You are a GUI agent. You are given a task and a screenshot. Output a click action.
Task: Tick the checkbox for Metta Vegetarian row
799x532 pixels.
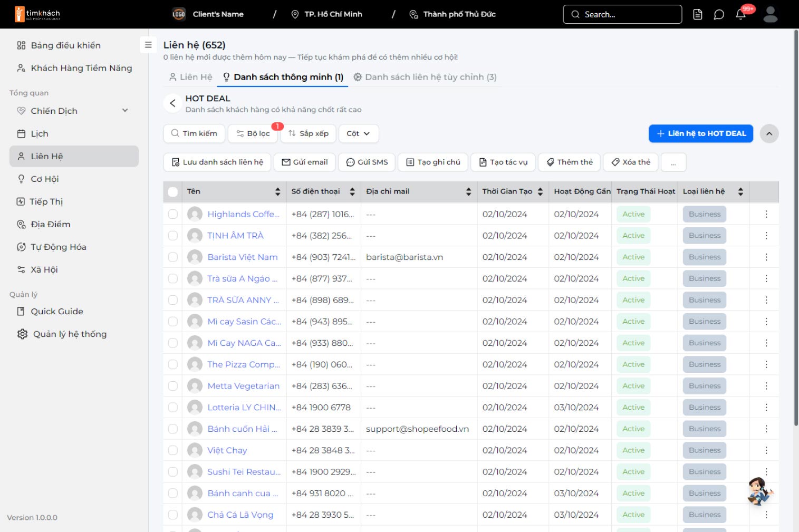click(172, 386)
